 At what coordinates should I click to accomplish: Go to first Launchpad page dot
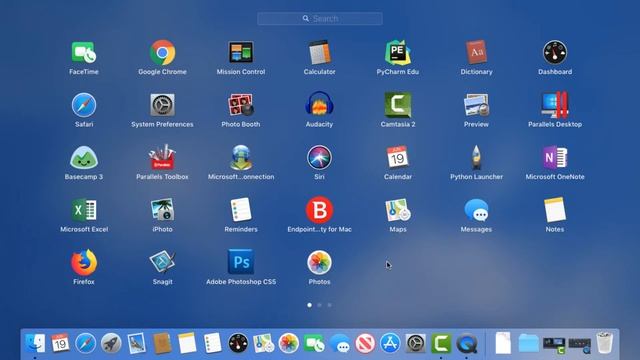[309, 305]
